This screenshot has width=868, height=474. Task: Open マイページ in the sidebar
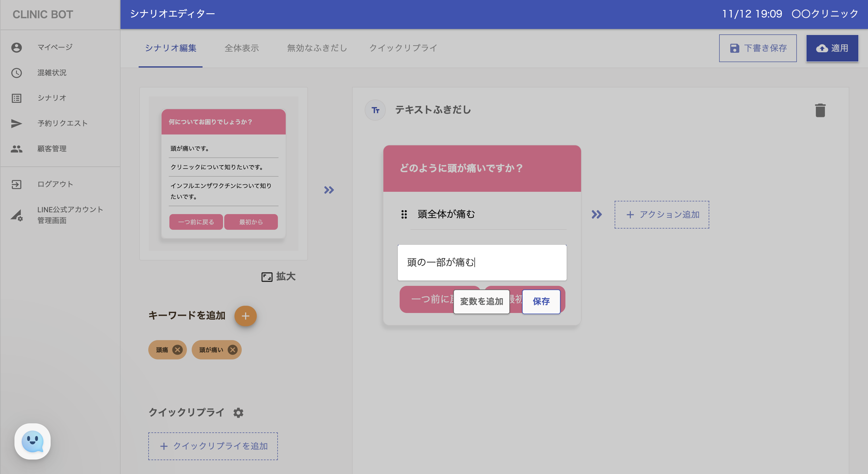tap(55, 47)
